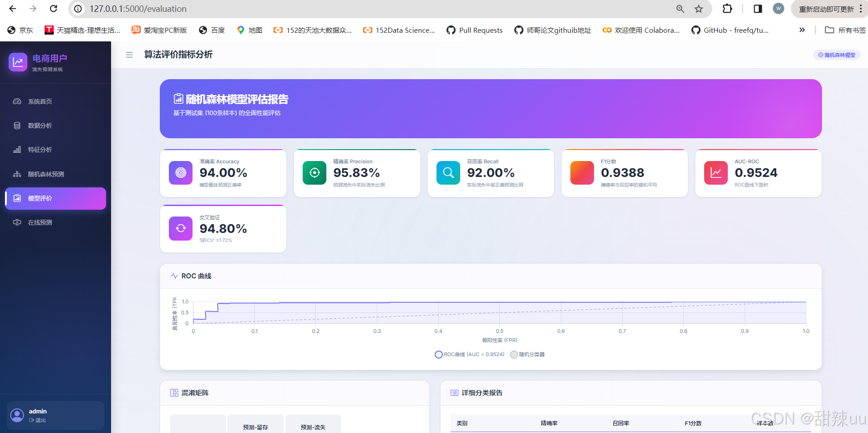Bookmark this page with the star icon

(699, 9)
